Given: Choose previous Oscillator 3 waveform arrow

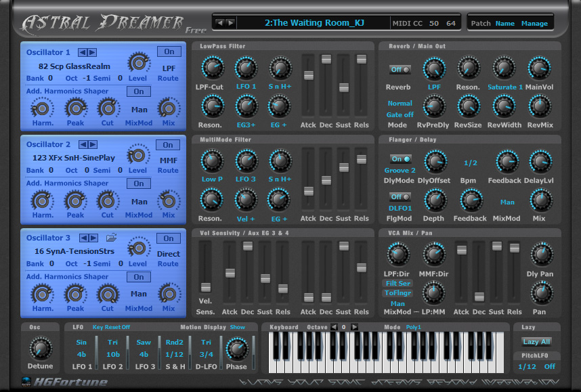Looking at the screenshot, I should pyautogui.click(x=84, y=238).
